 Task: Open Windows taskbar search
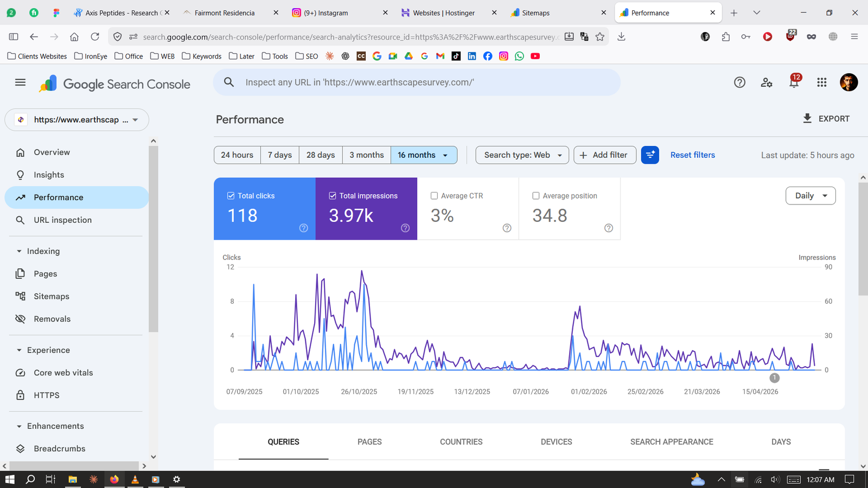(30, 479)
